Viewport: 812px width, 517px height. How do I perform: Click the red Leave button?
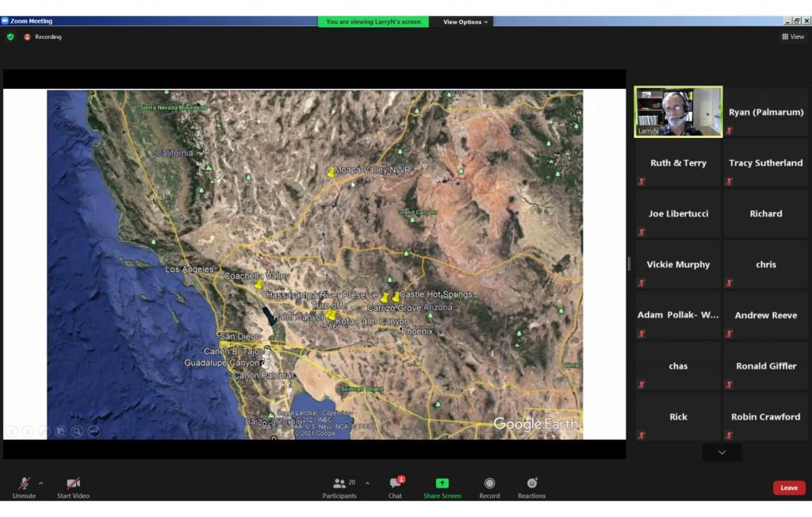[x=788, y=488]
